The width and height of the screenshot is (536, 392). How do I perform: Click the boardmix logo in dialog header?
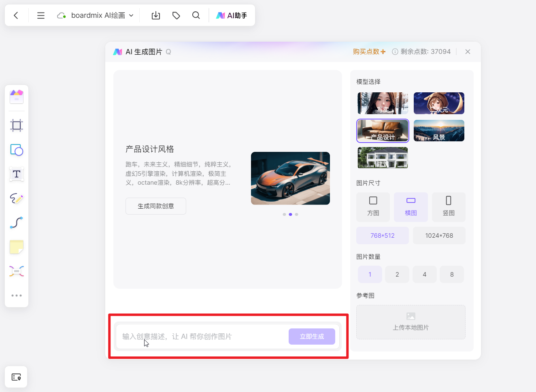click(x=118, y=52)
